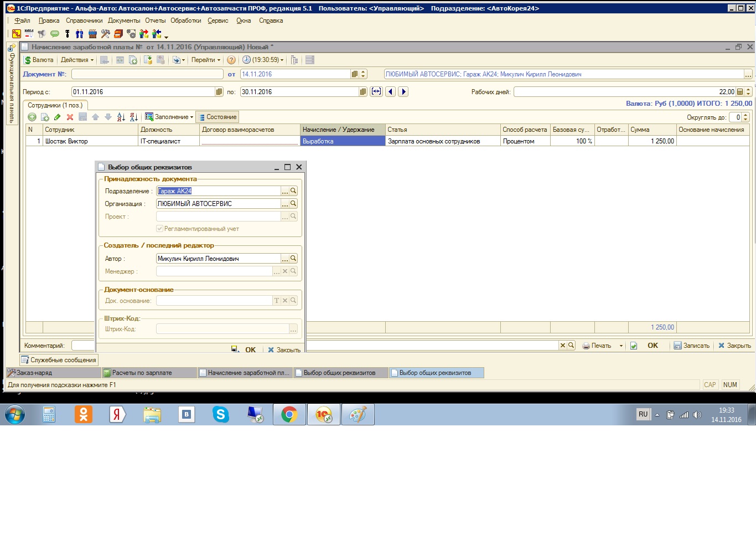
Task: Adjust the document date spinner
Action: point(363,74)
